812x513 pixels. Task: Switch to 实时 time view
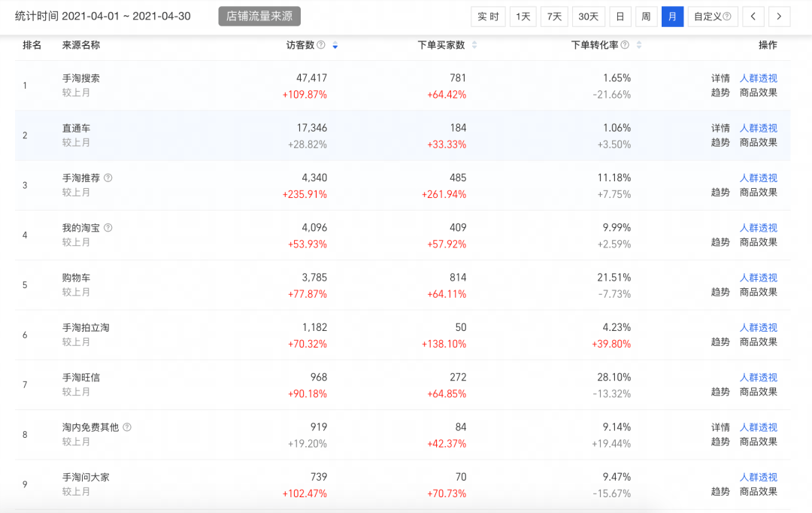(x=488, y=17)
